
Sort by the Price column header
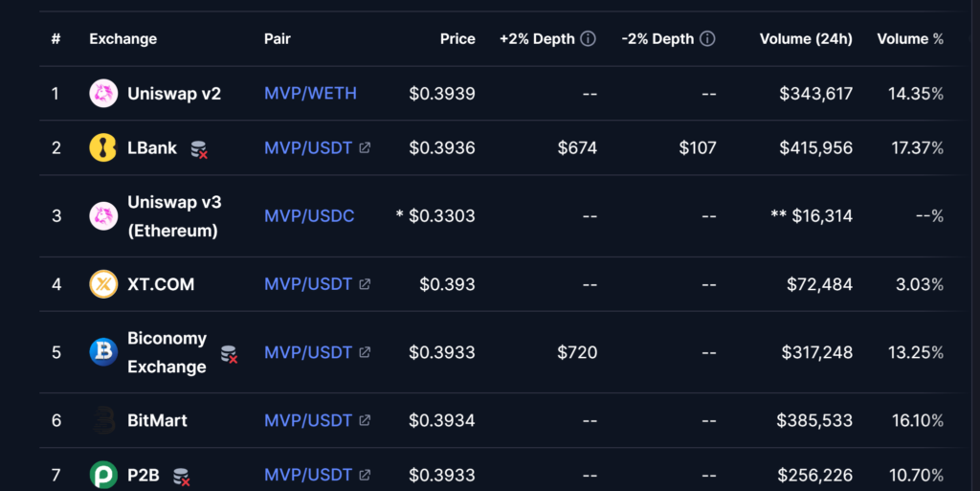457,39
